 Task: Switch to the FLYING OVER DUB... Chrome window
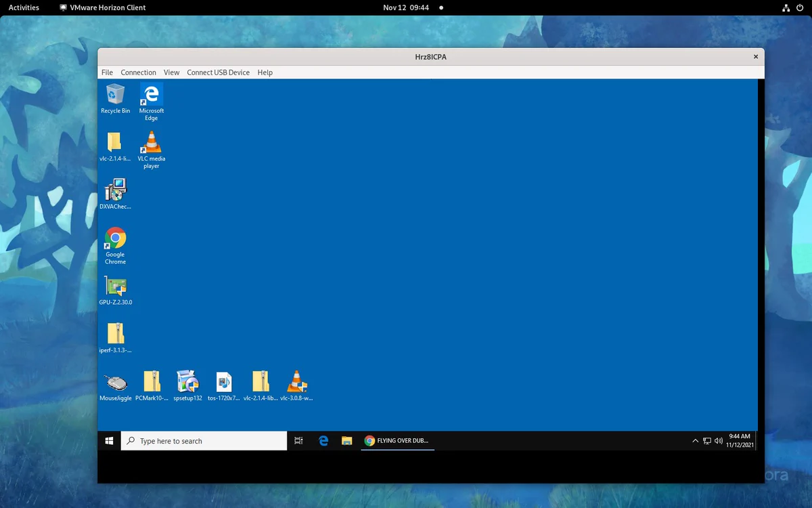[397, 441]
